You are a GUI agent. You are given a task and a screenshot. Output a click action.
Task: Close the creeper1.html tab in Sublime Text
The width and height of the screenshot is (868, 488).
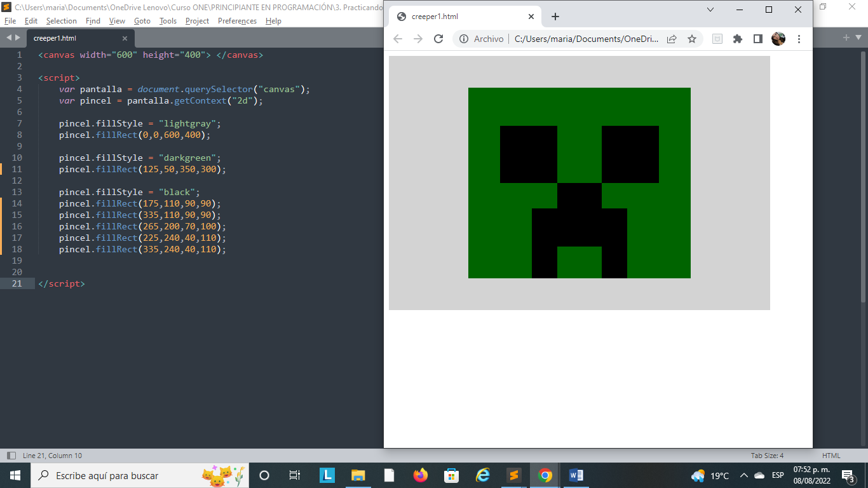point(125,38)
